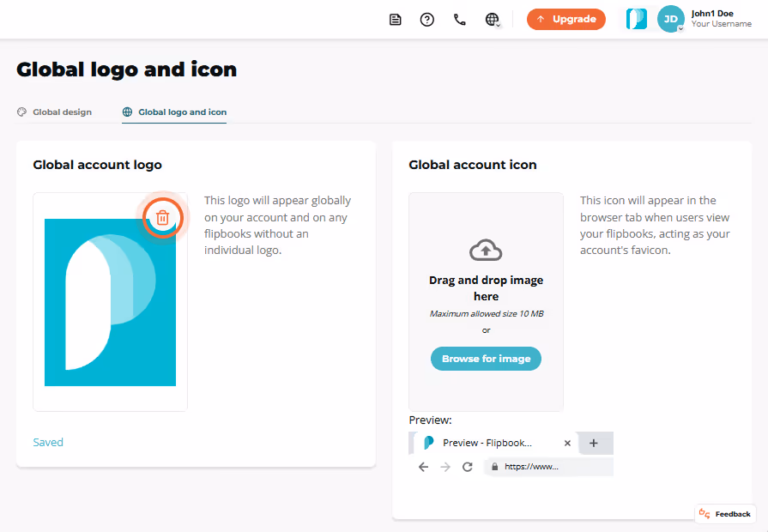Screen dimensions: 768x532
Task: Click the uploaded logo thumbnail
Action: point(110,302)
